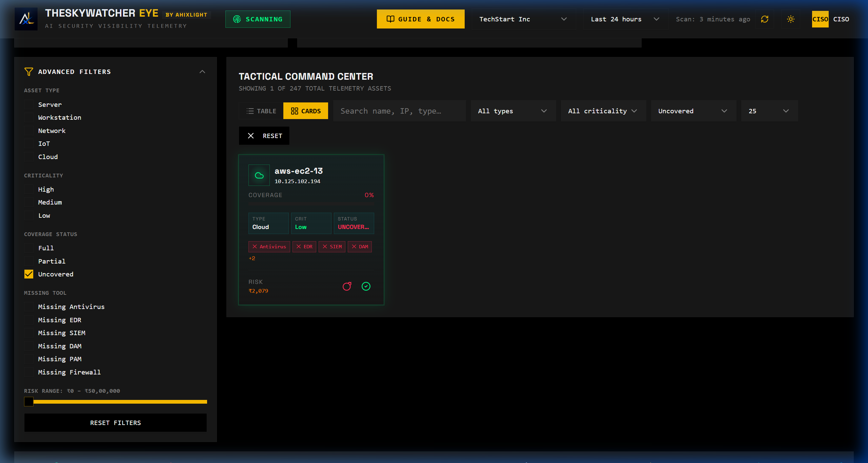
Task: Uncheck the Uncovered coverage filter
Action: tap(29, 274)
